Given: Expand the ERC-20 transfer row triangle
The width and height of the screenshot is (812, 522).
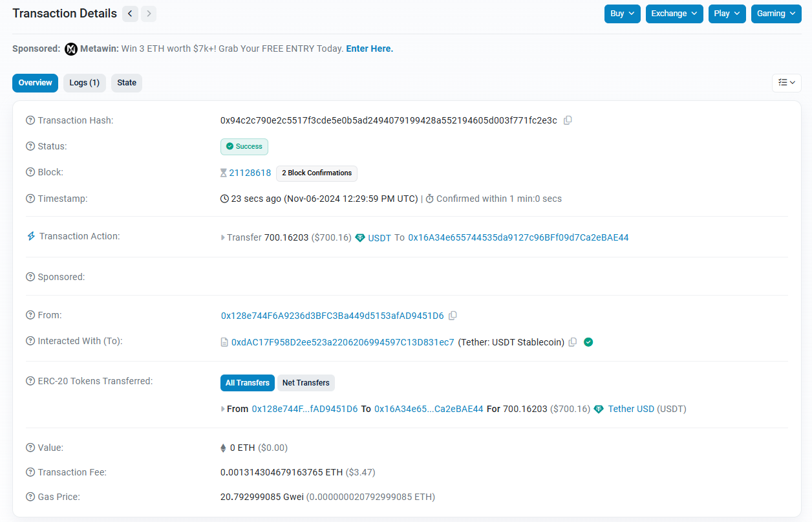Looking at the screenshot, I should 223,409.
